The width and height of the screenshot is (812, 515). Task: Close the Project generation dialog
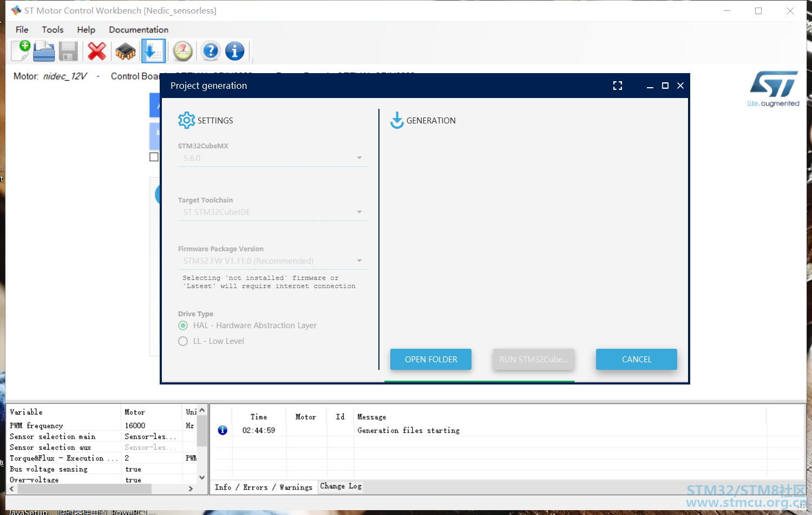point(680,86)
